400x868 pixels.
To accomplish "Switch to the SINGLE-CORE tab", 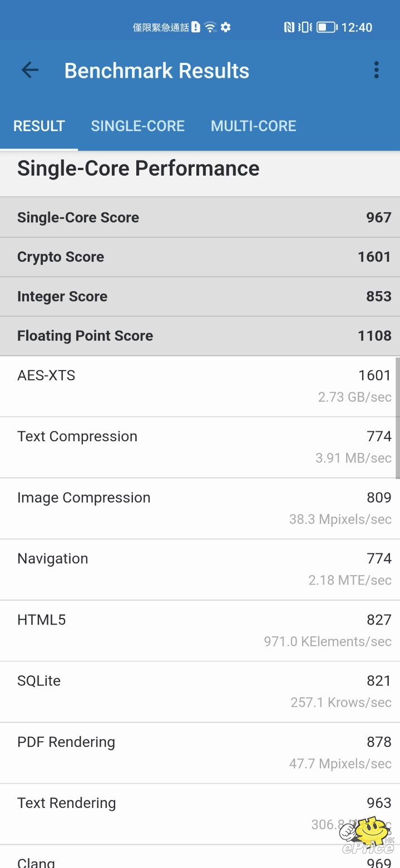I will [x=137, y=126].
